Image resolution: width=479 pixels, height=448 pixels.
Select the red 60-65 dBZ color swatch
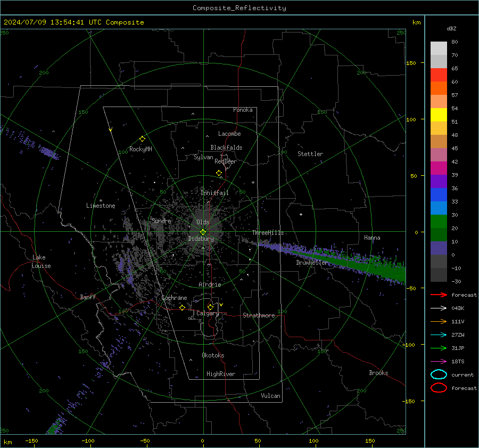click(439, 75)
